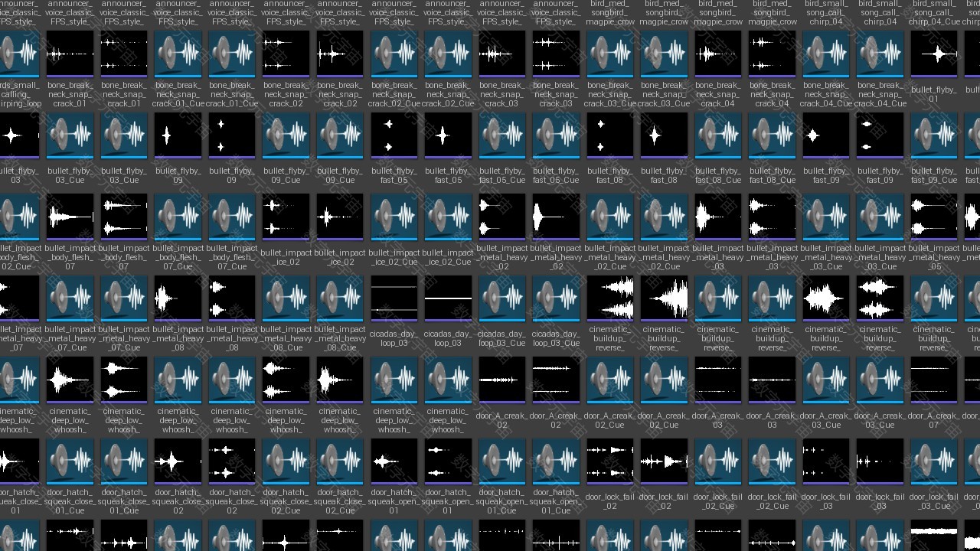Select single-channel door_A_creak_03 waveform thumbnail
This screenshot has width=980, height=551.
(x=772, y=380)
